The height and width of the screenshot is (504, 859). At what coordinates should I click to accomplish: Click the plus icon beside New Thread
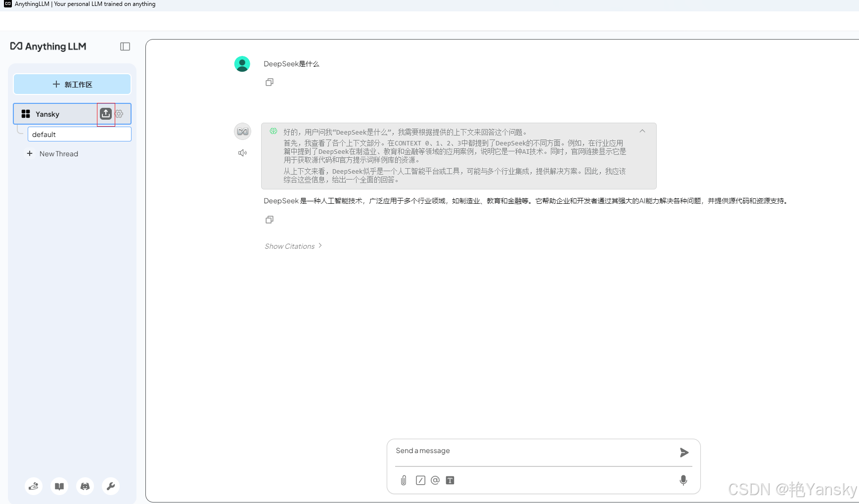point(30,153)
